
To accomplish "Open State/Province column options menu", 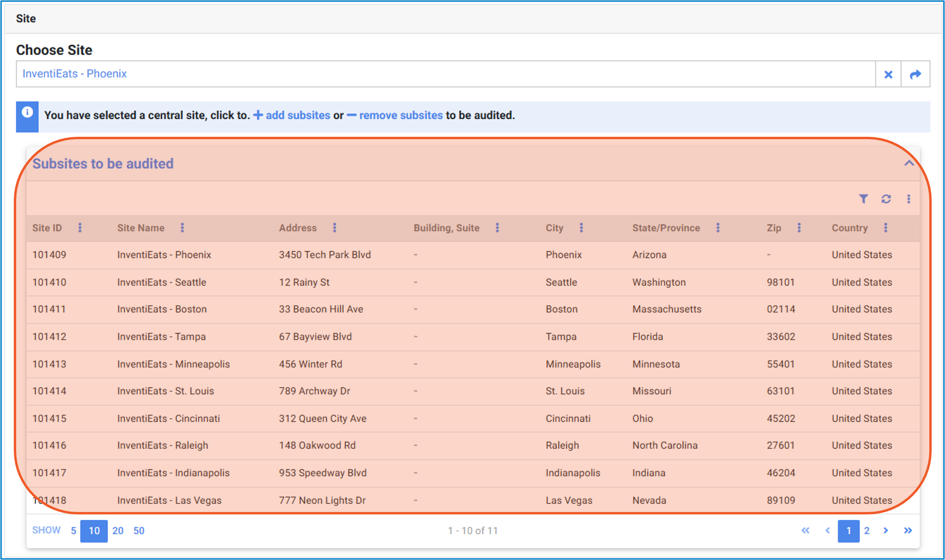I will [718, 228].
